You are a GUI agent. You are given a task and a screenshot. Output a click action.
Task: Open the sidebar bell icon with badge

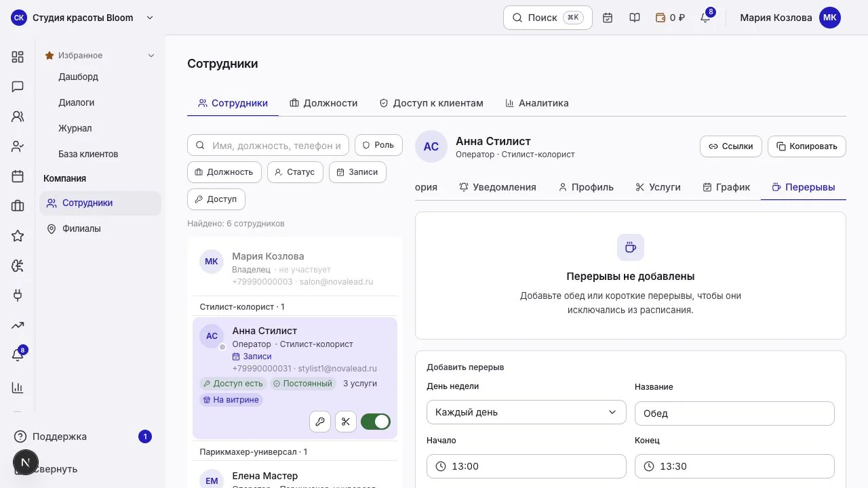point(18,354)
